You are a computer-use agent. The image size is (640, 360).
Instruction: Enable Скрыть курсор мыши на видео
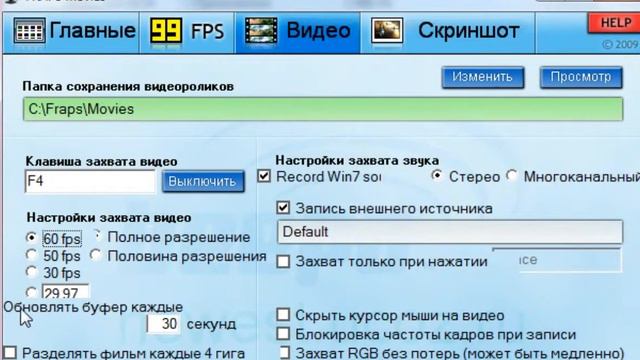(283, 315)
